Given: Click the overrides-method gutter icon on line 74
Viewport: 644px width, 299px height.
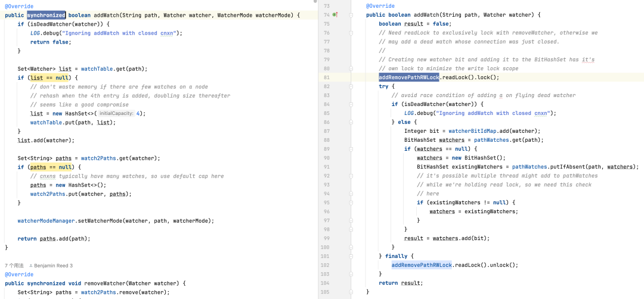Looking at the screenshot, I should point(335,15).
